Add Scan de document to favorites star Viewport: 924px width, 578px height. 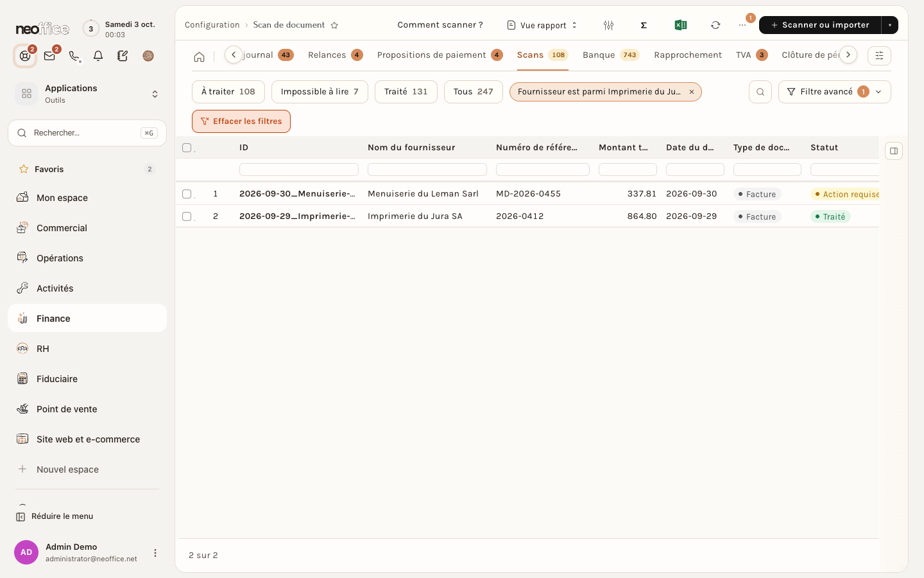click(334, 25)
